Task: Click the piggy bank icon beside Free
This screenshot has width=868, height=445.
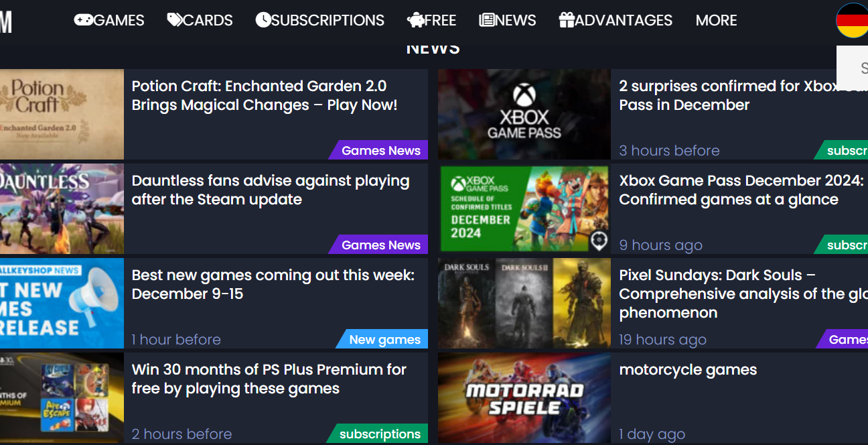Action: click(415, 21)
